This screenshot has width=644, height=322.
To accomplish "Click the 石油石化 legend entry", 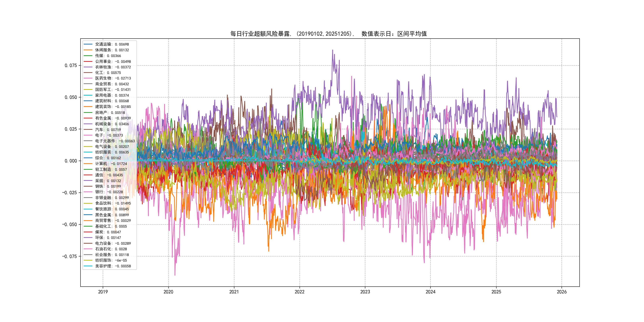I will tap(111, 249).
